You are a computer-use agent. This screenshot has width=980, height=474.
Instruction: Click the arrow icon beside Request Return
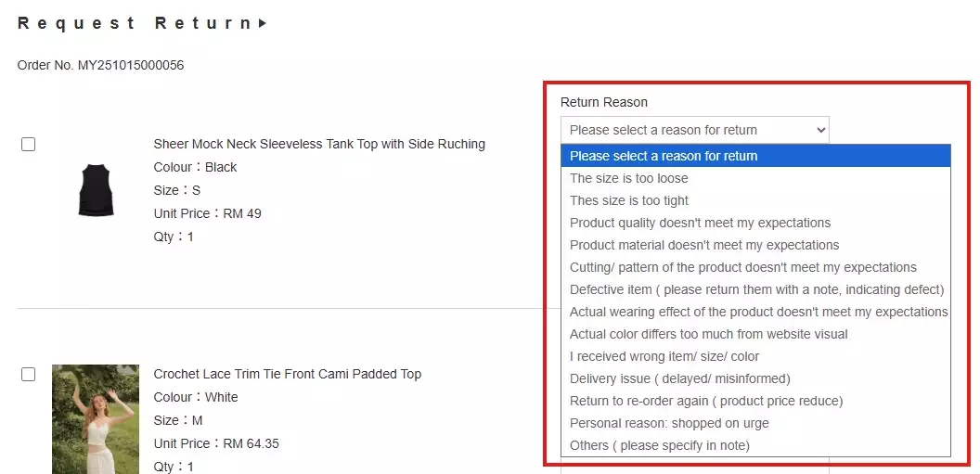coord(263,23)
